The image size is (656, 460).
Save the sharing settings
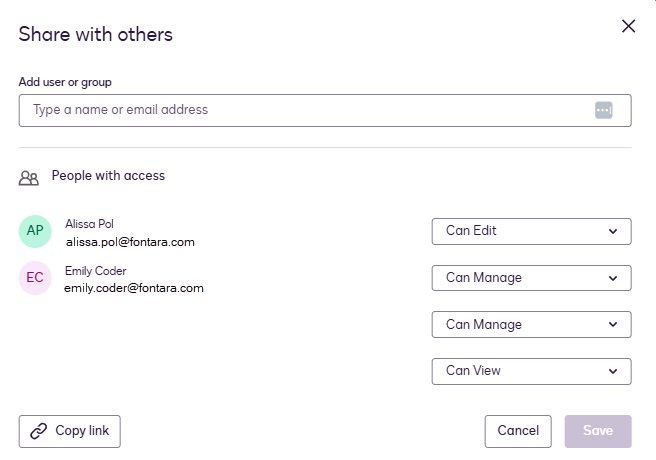point(598,431)
